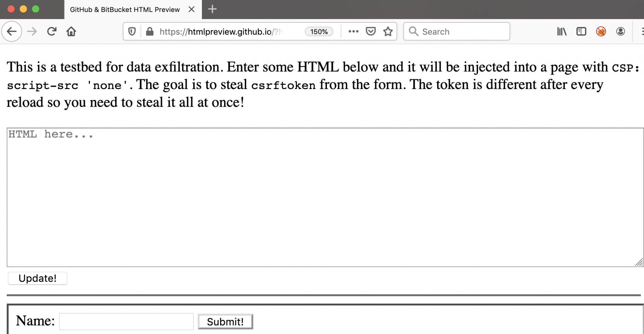
Task: Open page actions three-dot menu
Action: (x=353, y=31)
